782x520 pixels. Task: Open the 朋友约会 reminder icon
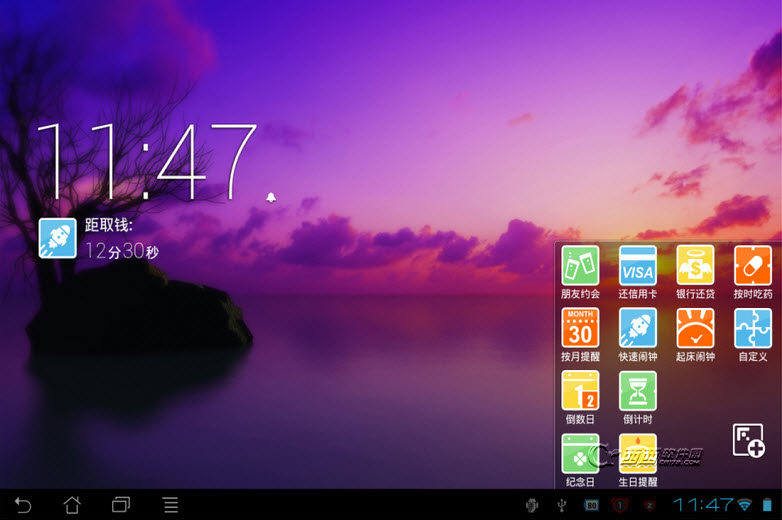[580, 265]
